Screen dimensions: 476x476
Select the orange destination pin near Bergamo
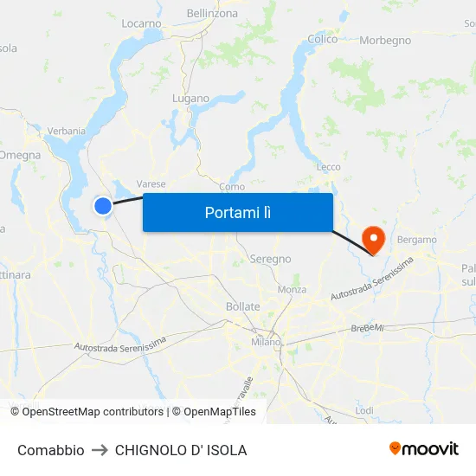click(374, 241)
